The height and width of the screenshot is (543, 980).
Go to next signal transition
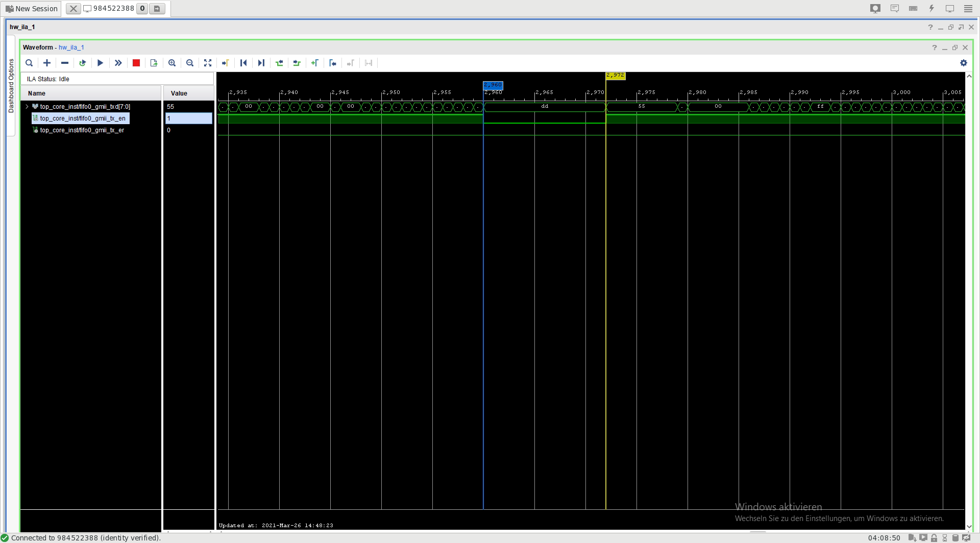tap(297, 63)
